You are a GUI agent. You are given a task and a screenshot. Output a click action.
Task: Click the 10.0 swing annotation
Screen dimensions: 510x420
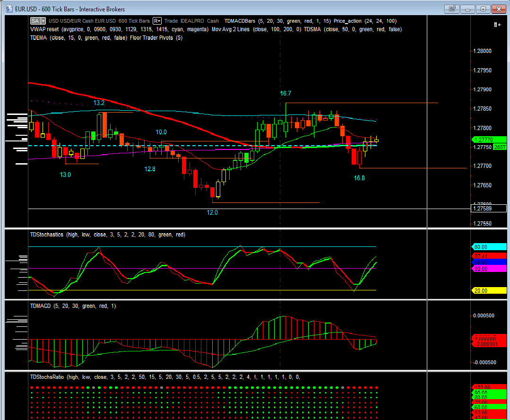point(161,132)
